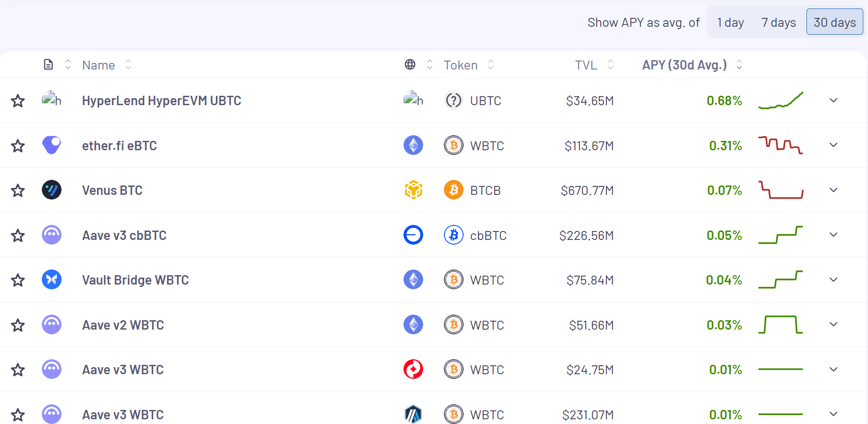The width and height of the screenshot is (868, 424).
Task: Click the Venus protocol logo icon
Action: [52, 190]
